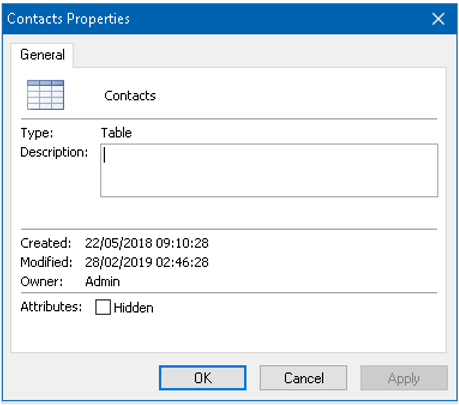The width and height of the screenshot is (459, 405).
Task: Select the Modified date 28/02/2019 02:46:28
Action: [147, 262]
